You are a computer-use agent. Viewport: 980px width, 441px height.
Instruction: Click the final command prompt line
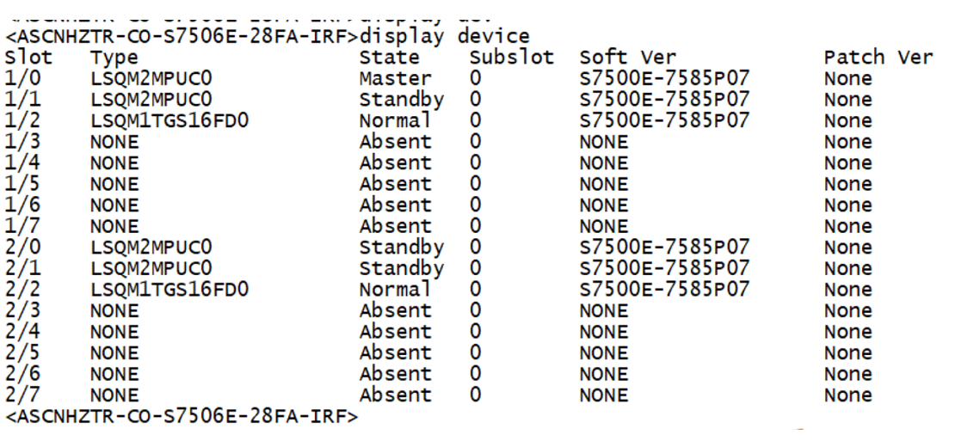point(181,418)
